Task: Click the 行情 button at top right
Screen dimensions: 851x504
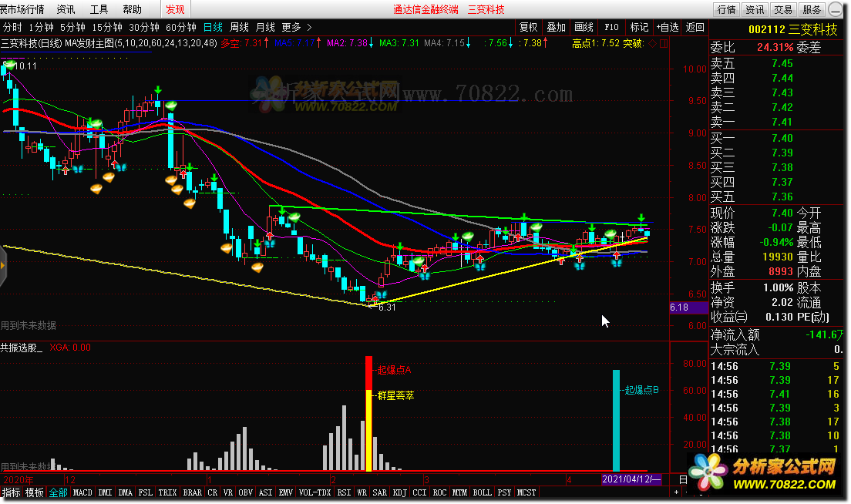Action: [726, 10]
